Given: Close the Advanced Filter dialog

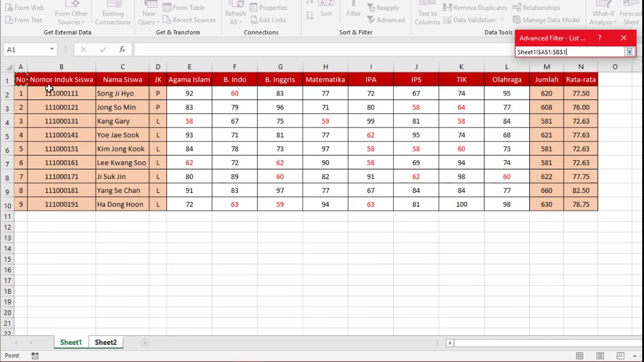Looking at the screenshot, I should pos(623,38).
